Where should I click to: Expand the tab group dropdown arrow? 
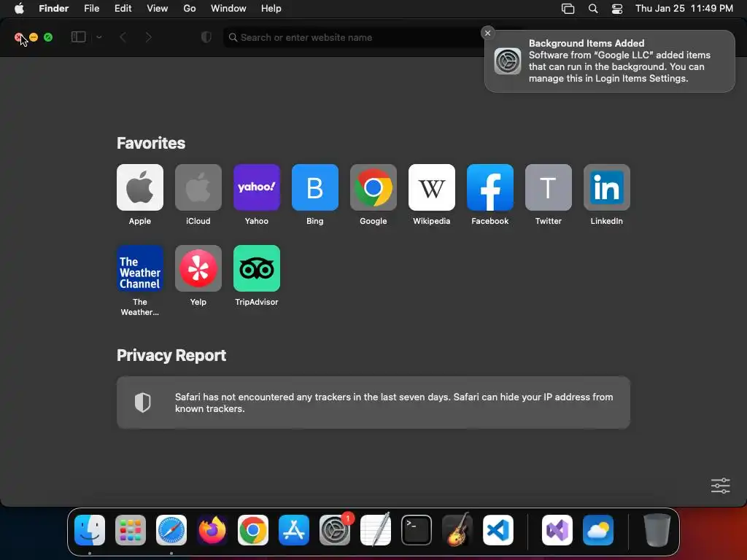99,37
